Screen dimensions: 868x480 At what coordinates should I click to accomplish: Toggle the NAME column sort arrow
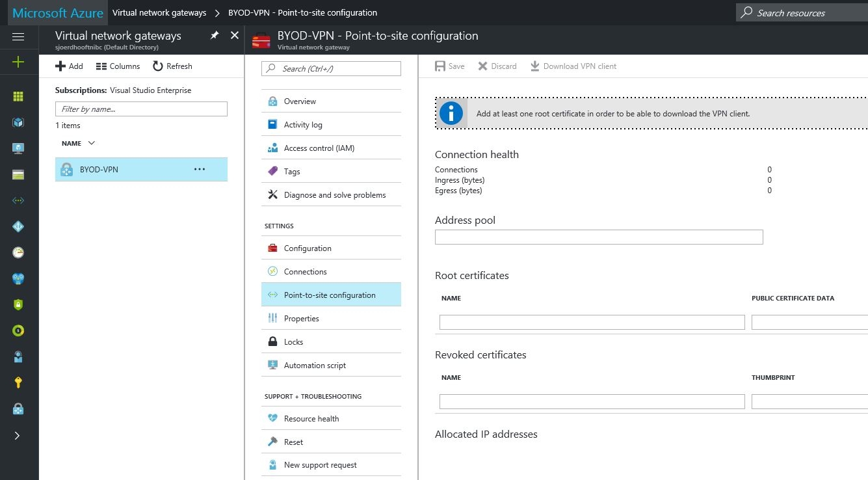coord(91,143)
